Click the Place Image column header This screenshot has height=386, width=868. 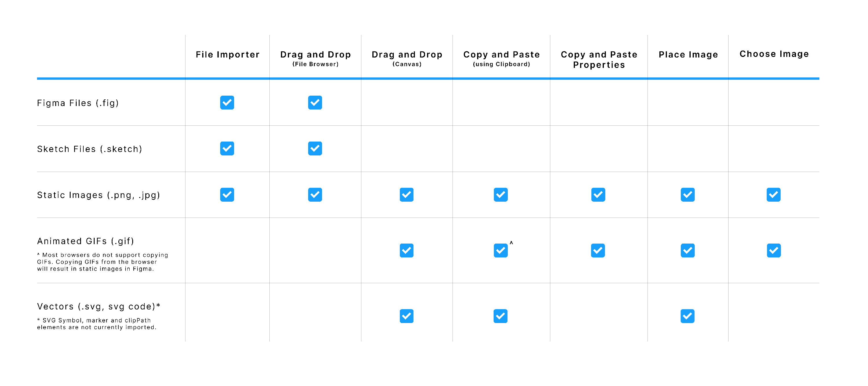point(688,55)
